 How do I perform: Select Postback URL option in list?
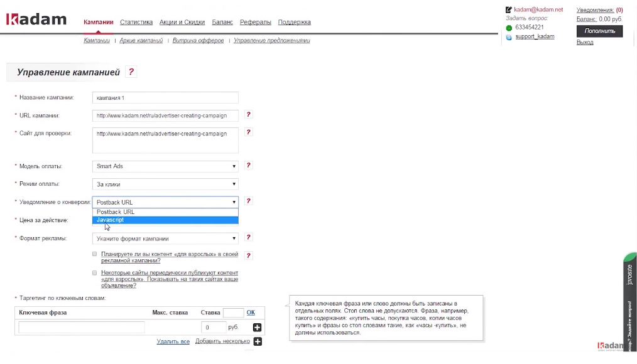tap(165, 212)
